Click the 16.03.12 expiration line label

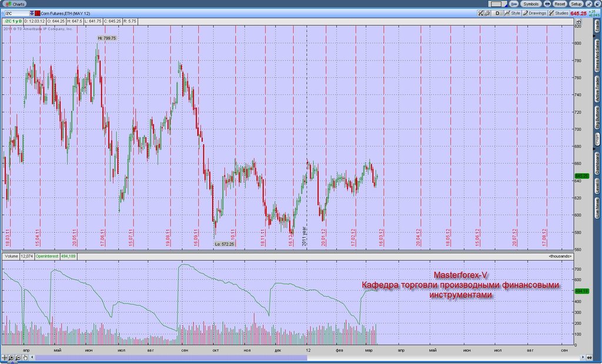pos(381,238)
